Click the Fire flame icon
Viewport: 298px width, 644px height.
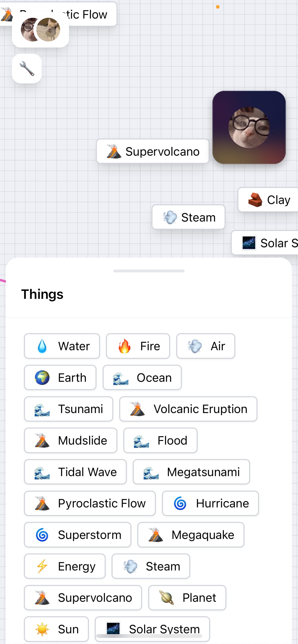(125, 346)
